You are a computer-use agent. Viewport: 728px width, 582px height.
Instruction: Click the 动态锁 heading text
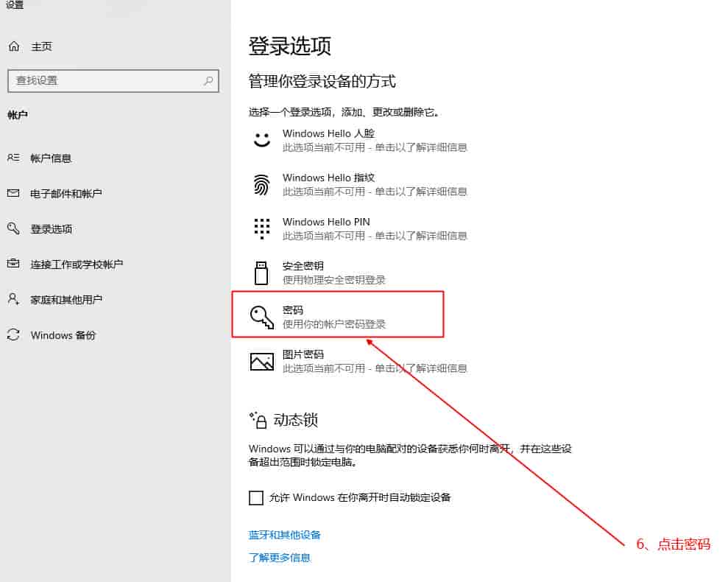(x=296, y=420)
